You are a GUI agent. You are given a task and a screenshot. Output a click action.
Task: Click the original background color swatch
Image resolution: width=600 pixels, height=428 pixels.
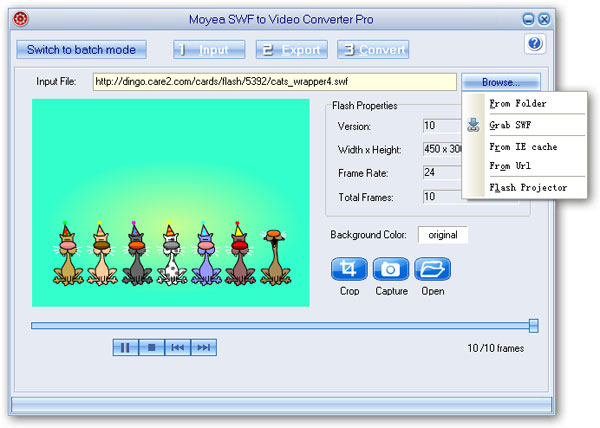click(x=443, y=235)
